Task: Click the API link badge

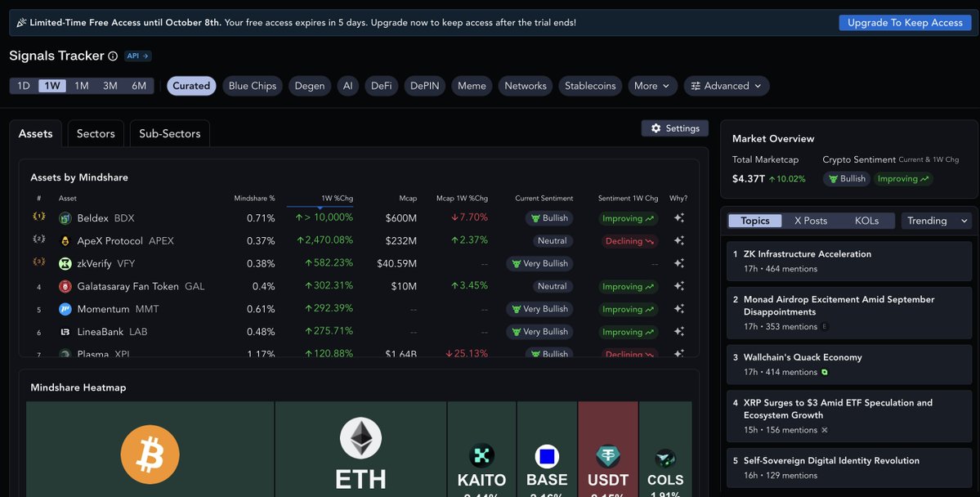Action: pos(137,56)
